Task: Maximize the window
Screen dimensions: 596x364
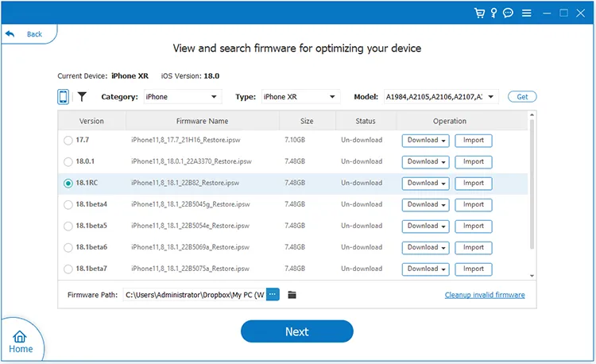Action: click(563, 14)
